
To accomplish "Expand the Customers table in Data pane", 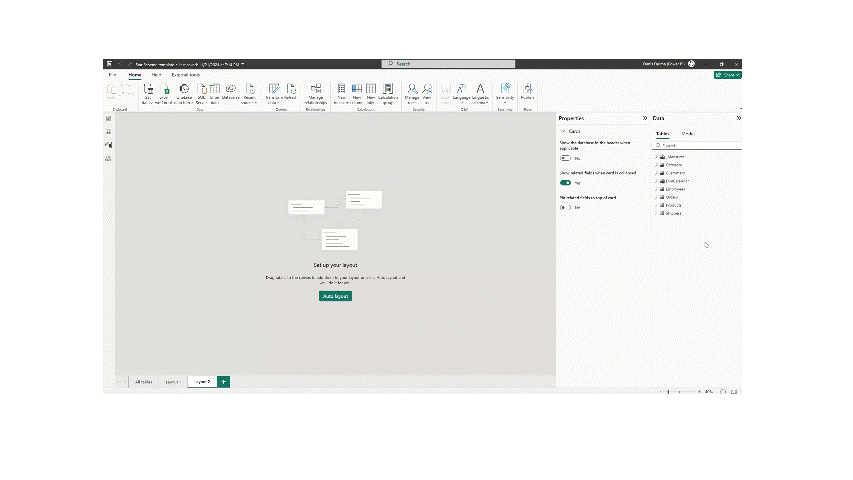I will [656, 172].
